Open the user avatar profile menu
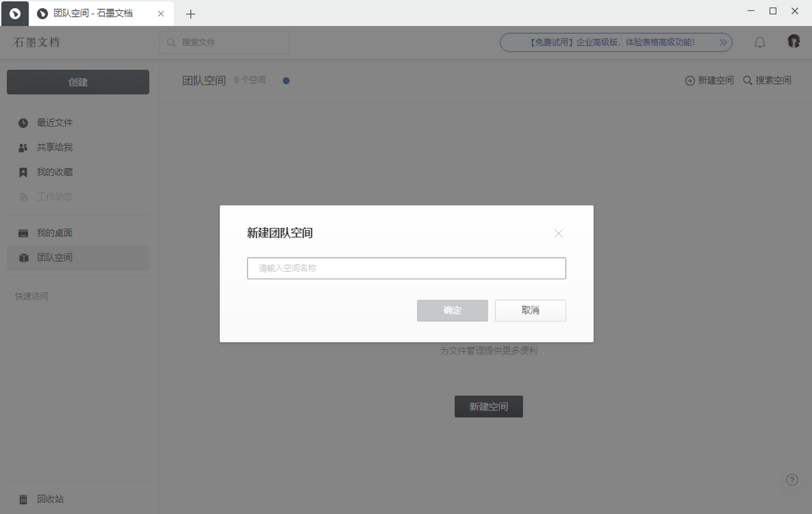This screenshot has height=514, width=812. (x=794, y=42)
